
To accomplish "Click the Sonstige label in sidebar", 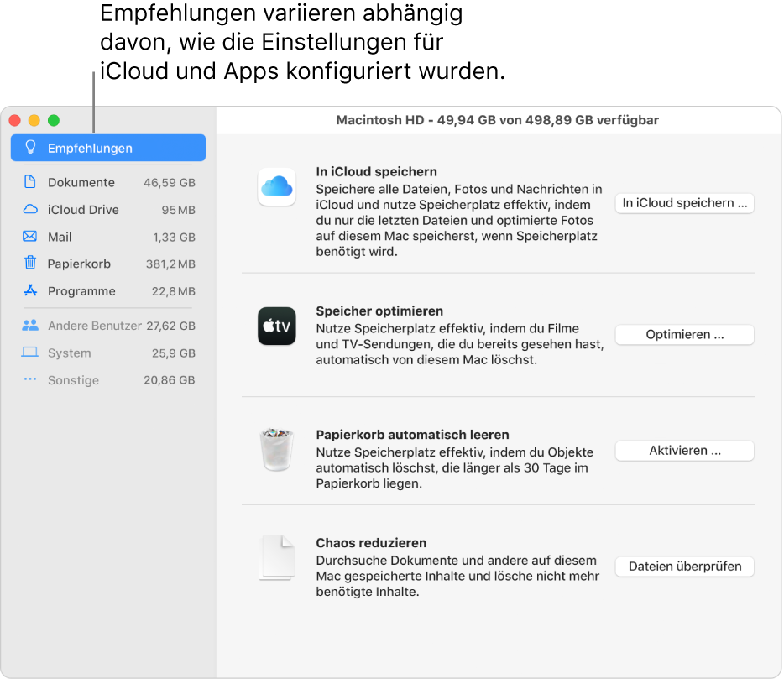I will 73,380.
